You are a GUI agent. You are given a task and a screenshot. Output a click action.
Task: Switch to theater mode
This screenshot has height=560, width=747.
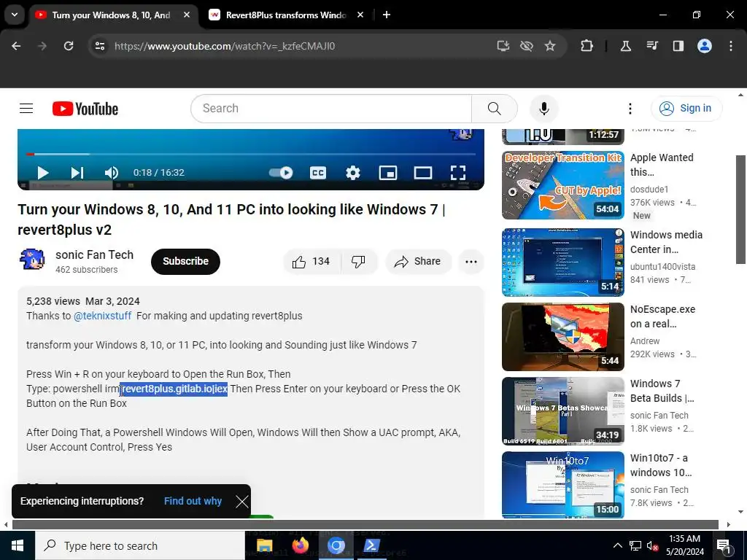coord(422,172)
